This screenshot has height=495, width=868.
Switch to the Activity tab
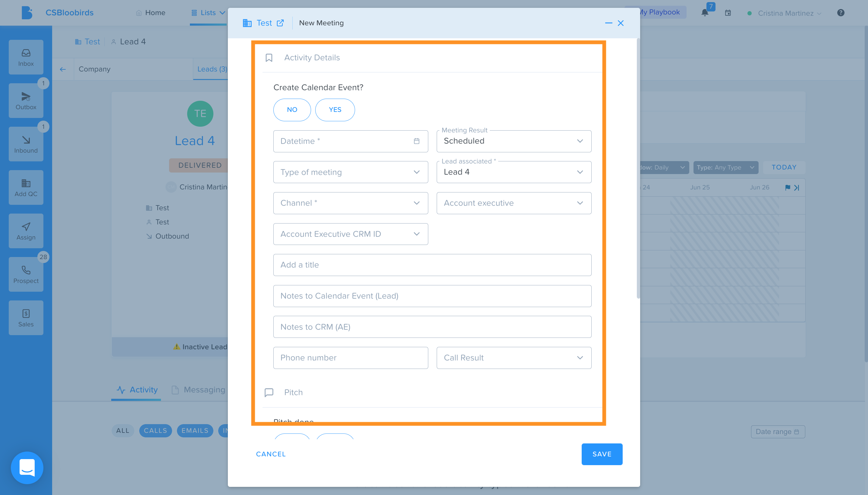pyautogui.click(x=137, y=390)
